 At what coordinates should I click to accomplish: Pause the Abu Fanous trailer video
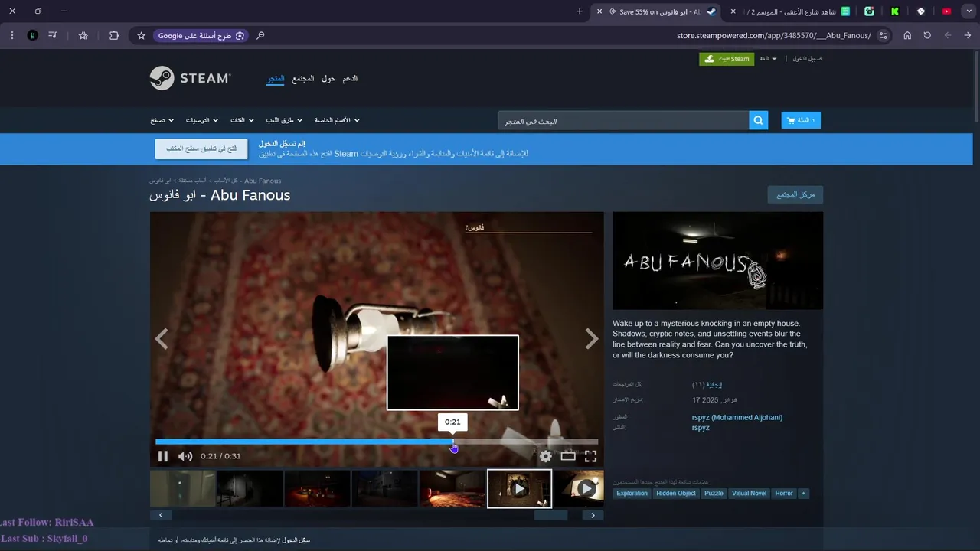[162, 456]
